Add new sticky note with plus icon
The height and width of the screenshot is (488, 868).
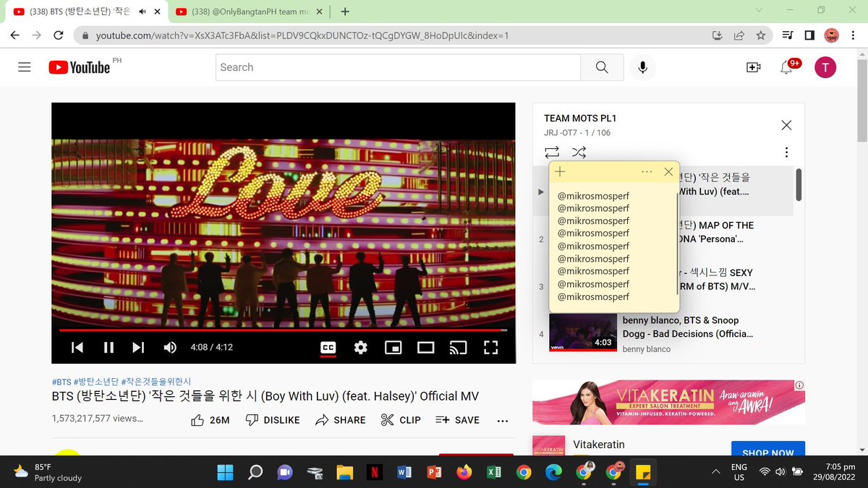561,172
